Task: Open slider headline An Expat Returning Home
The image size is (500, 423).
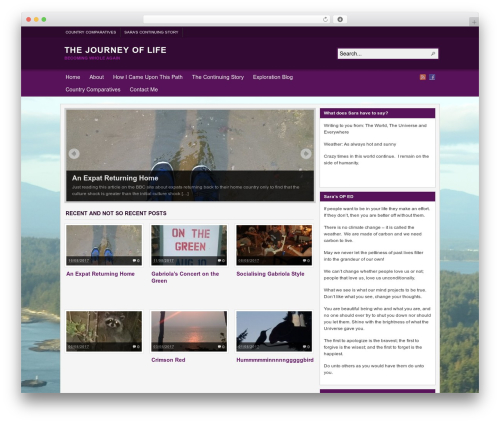Action: 115,178
